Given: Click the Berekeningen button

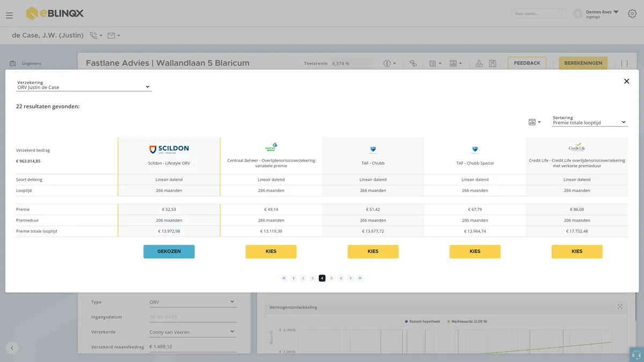Looking at the screenshot, I should 583,63.
